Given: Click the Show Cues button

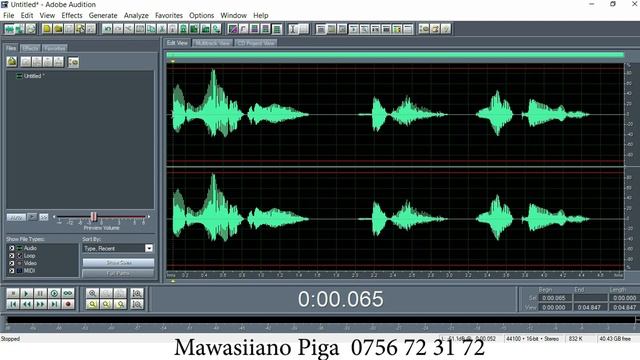Looking at the screenshot, I should (118, 262).
